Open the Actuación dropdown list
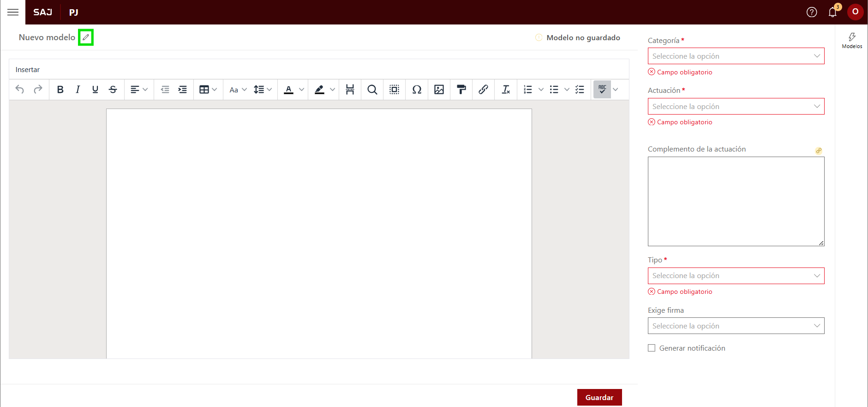 click(736, 106)
